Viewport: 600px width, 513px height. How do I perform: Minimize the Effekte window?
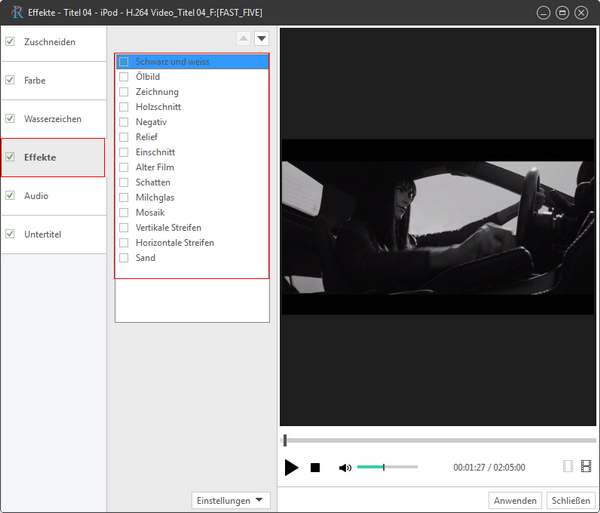click(x=543, y=13)
